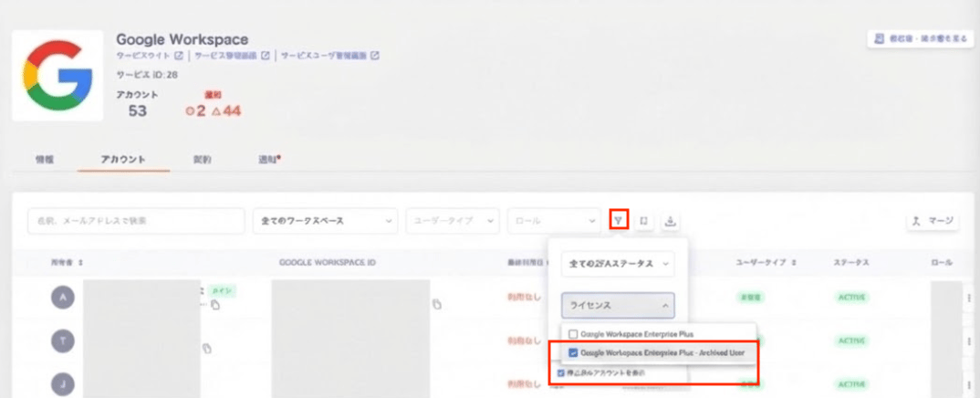The width and height of the screenshot is (980, 398).
Task: Copy the Google Workspace ID in row A
Action: [437, 304]
